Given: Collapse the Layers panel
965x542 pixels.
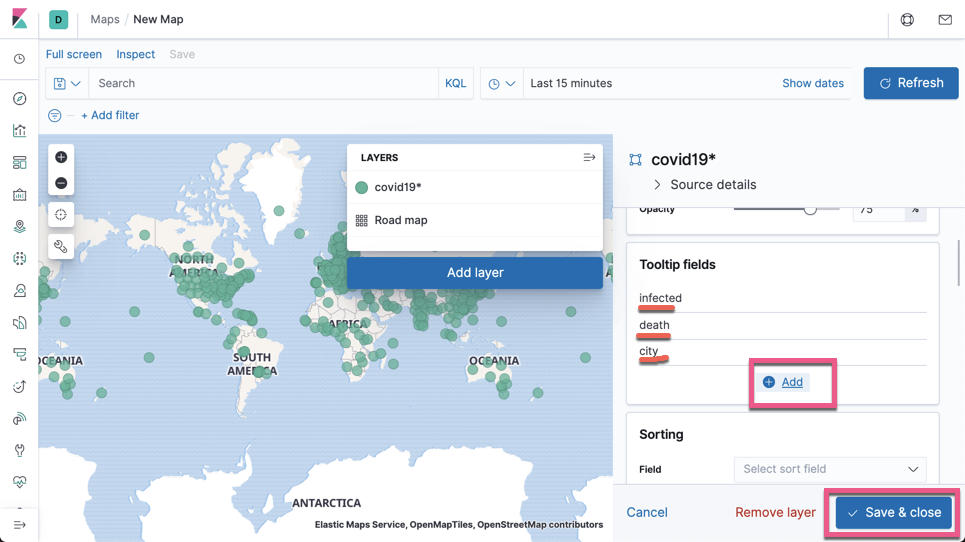Looking at the screenshot, I should tap(589, 157).
